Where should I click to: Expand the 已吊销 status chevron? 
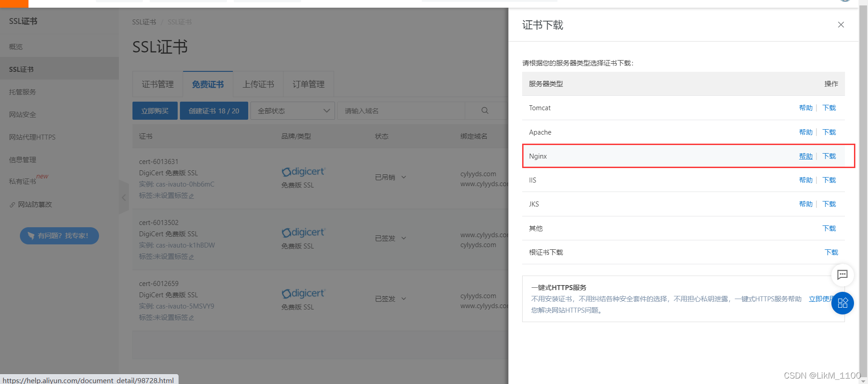[404, 177]
